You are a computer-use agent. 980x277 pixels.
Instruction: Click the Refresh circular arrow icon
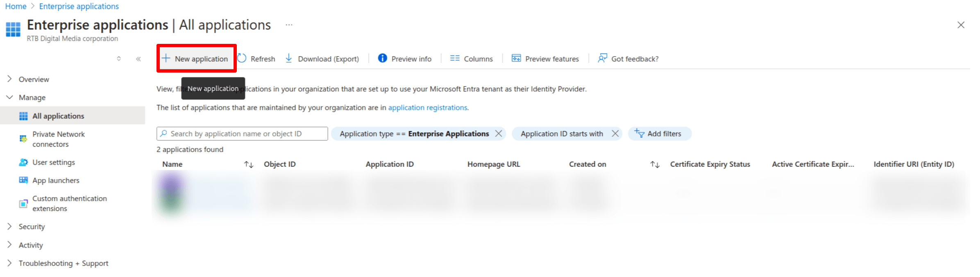(x=242, y=58)
